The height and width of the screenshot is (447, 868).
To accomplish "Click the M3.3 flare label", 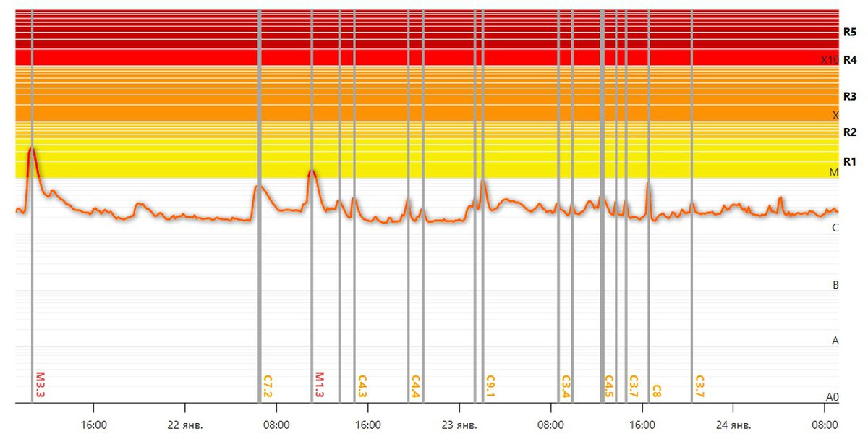I will (x=41, y=386).
